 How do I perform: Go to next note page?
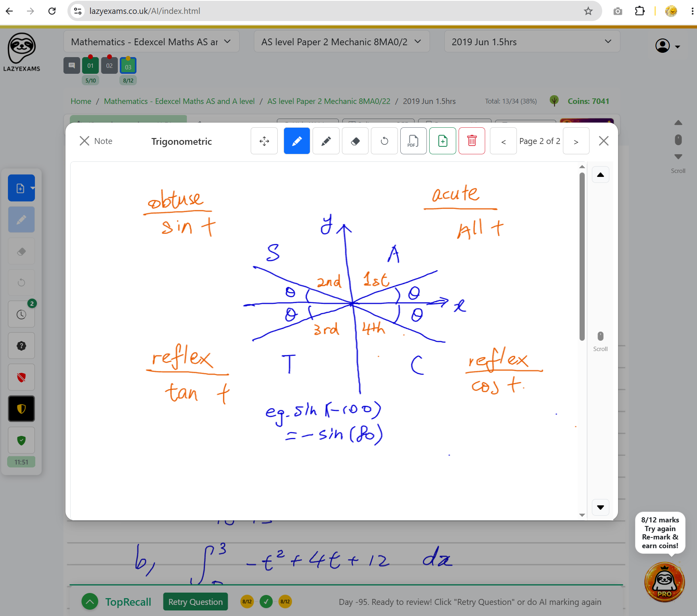tap(576, 141)
